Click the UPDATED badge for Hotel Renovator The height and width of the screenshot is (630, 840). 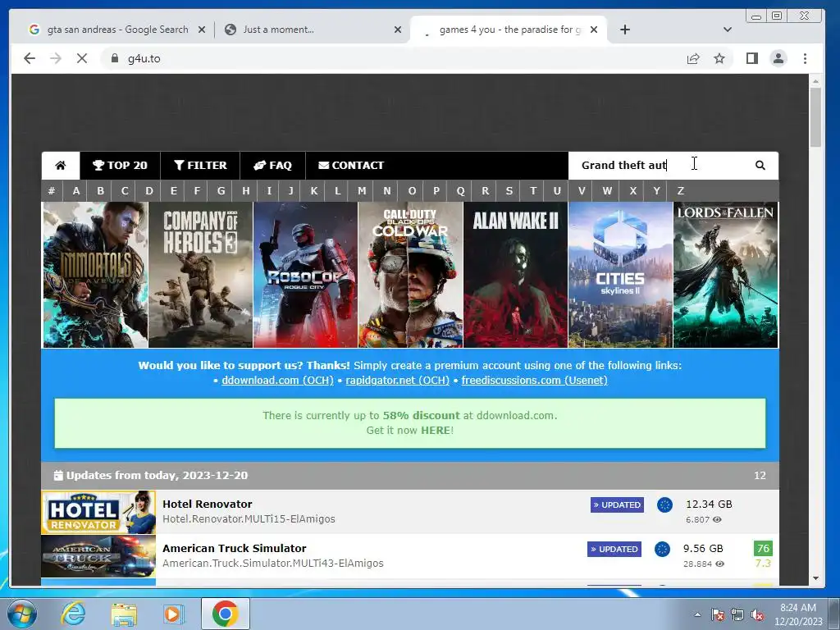pyautogui.click(x=617, y=504)
